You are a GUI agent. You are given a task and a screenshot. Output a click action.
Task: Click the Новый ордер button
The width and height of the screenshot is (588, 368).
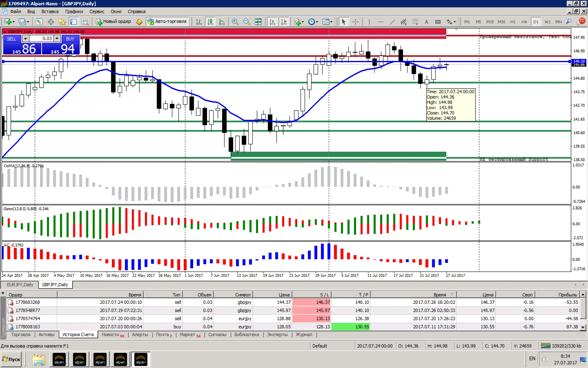click(x=113, y=21)
